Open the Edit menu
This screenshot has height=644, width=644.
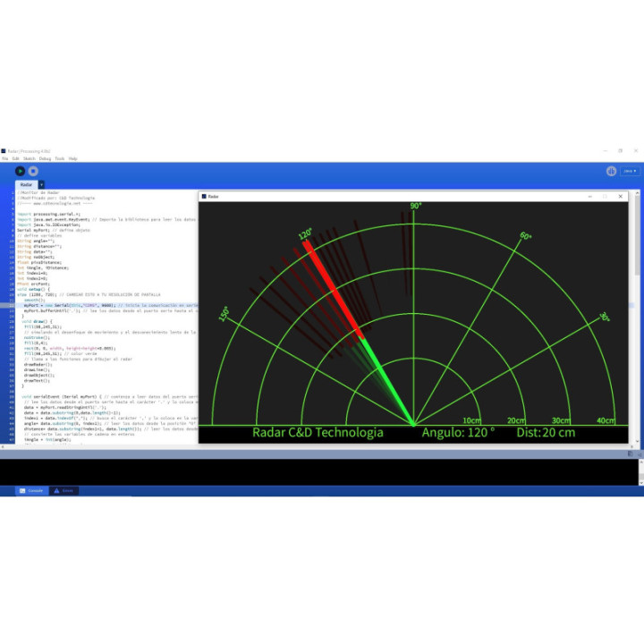(x=15, y=158)
